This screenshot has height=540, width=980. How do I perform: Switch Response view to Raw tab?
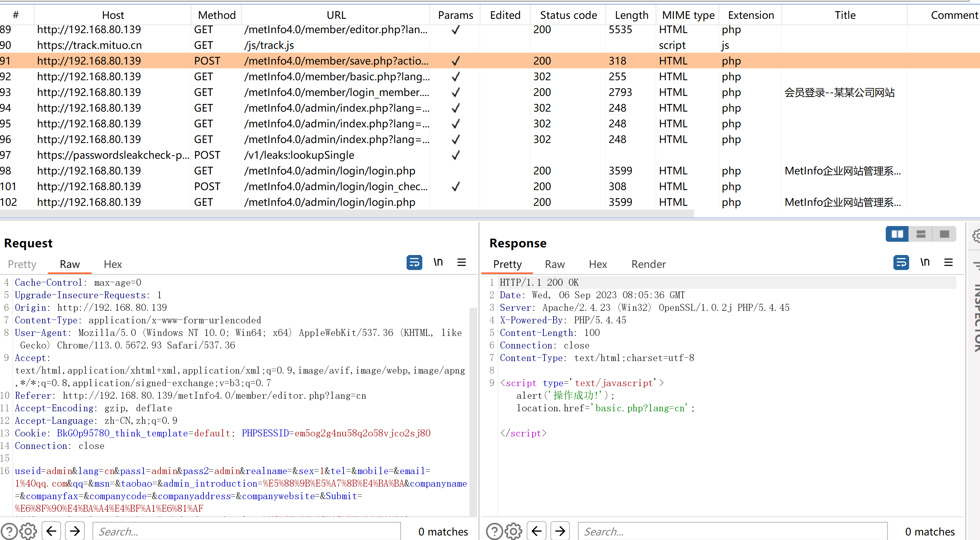(555, 264)
